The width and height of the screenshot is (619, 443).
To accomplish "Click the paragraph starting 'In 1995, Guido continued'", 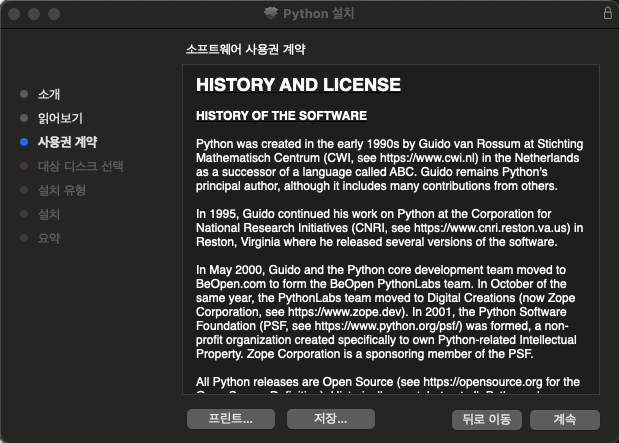I will coord(390,228).
